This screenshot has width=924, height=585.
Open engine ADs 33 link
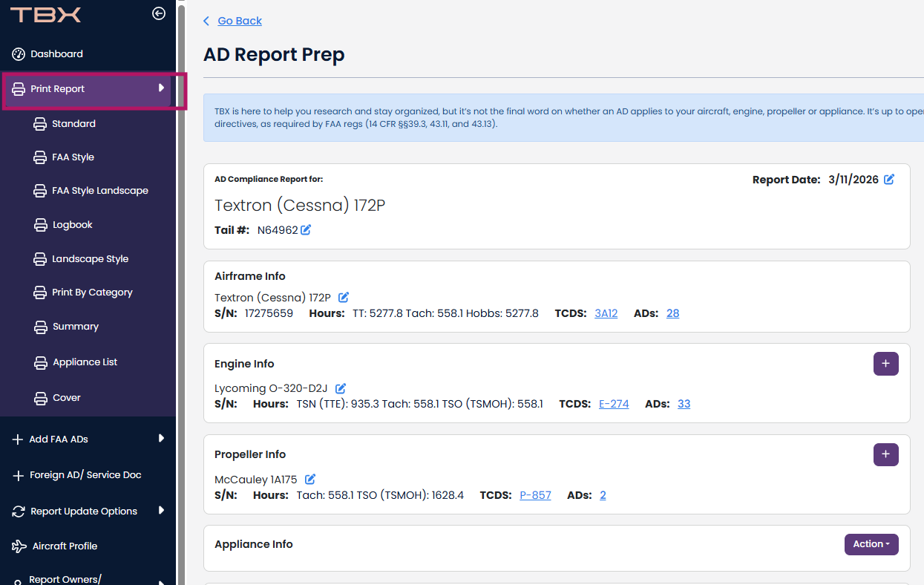coord(684,404)
